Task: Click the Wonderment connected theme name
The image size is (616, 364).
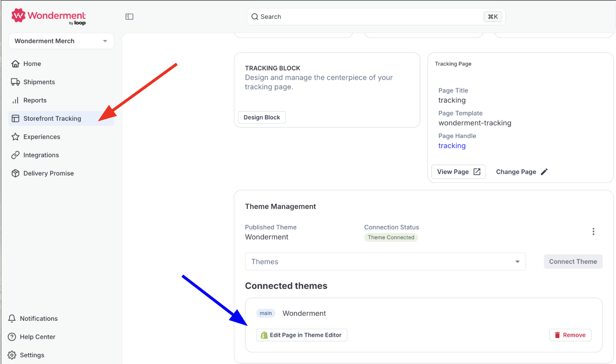Action: [x=304, y=314]
